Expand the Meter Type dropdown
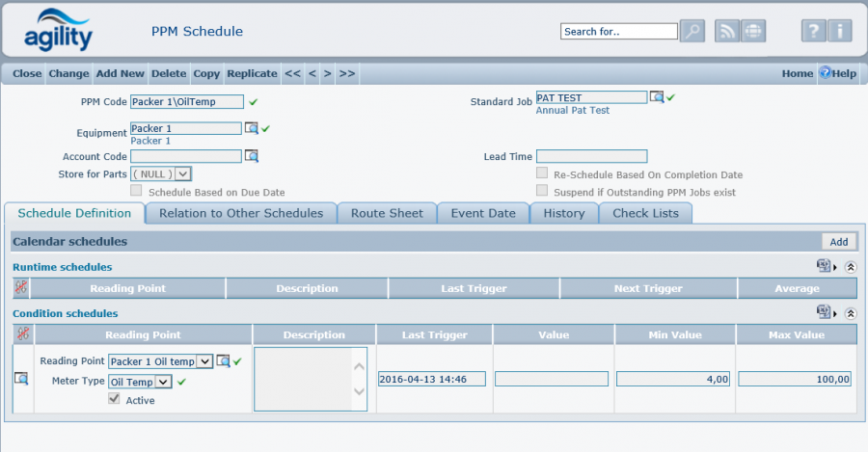Viewport: 868px width, 452px height. coord(164,382)
